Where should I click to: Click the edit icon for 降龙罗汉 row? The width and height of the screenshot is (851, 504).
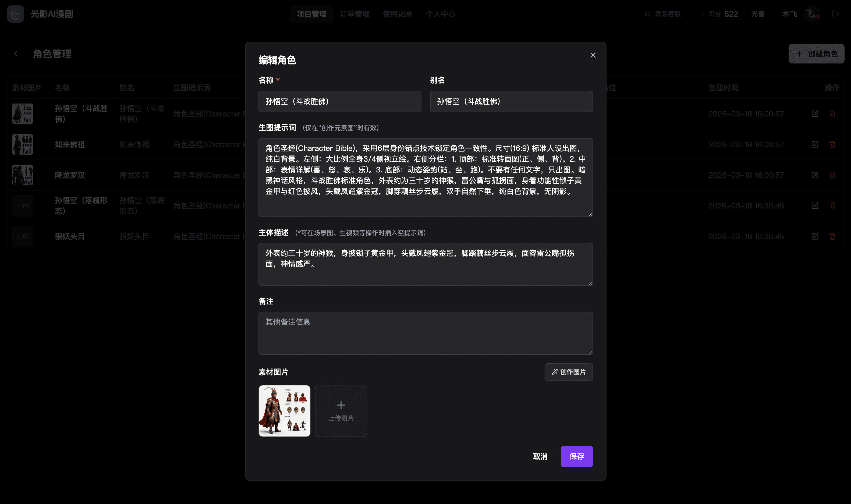[x=815, y=175]
